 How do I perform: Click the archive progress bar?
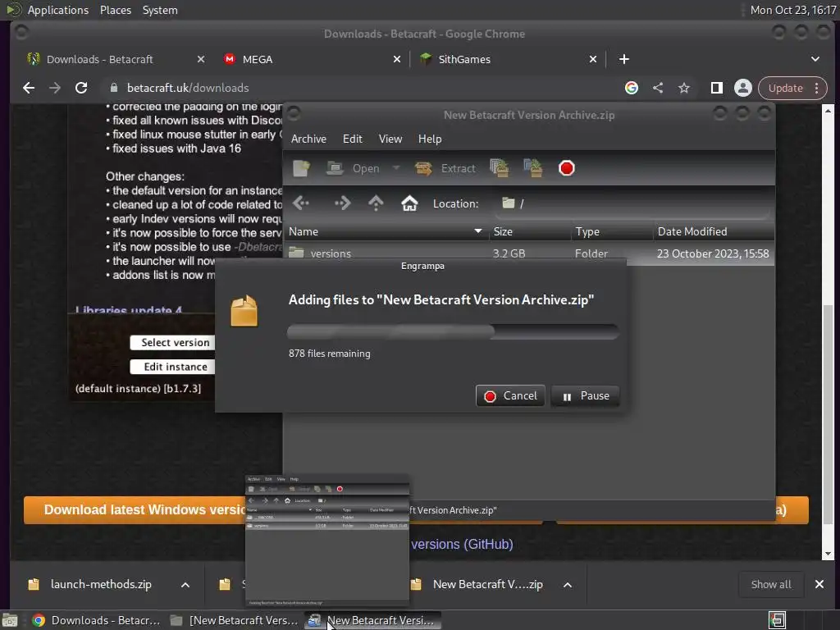(453, 331)
